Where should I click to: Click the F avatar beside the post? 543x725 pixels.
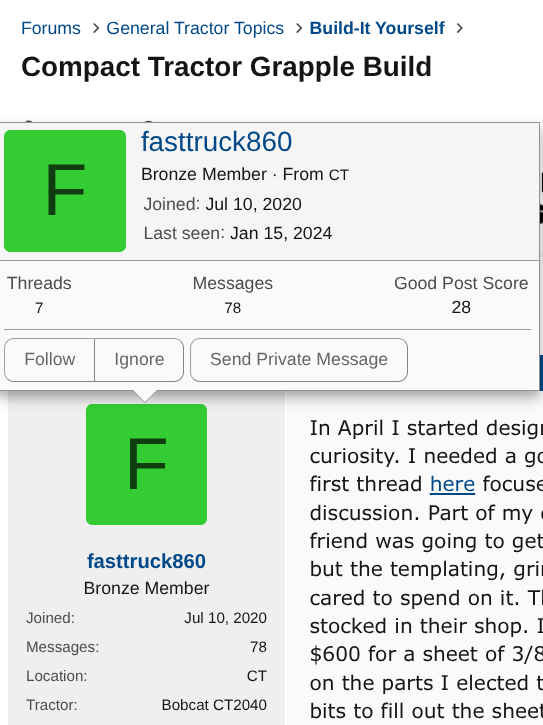pos(146,464)
